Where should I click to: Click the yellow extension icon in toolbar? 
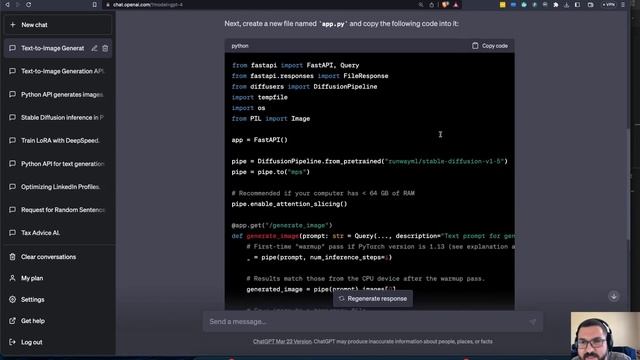coord(502,4)
